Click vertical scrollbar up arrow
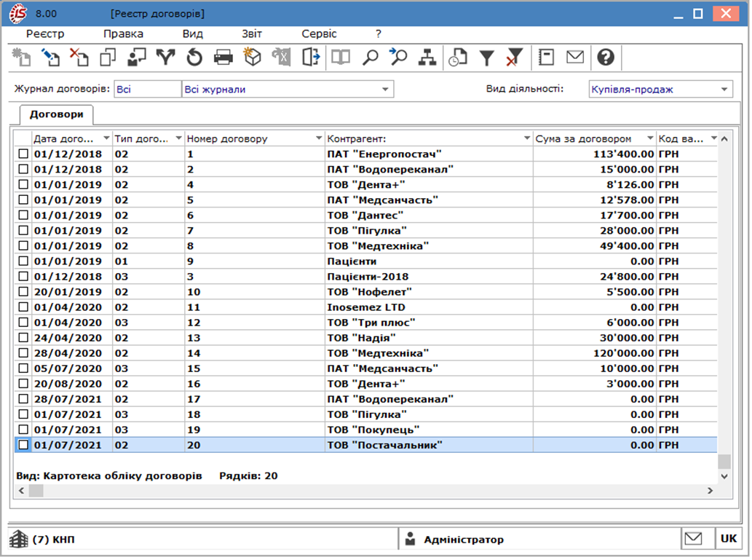The height and width of the screenshot is (560, 752). pos(724,138)
